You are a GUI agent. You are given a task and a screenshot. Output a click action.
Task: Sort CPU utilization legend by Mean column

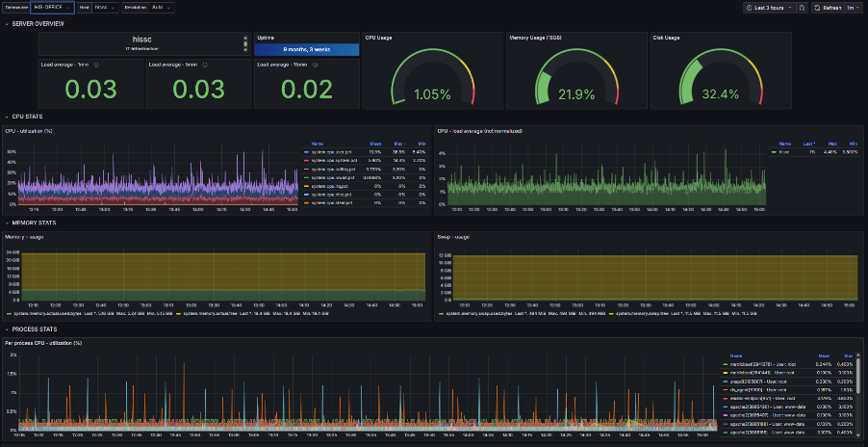pos(373,144)
